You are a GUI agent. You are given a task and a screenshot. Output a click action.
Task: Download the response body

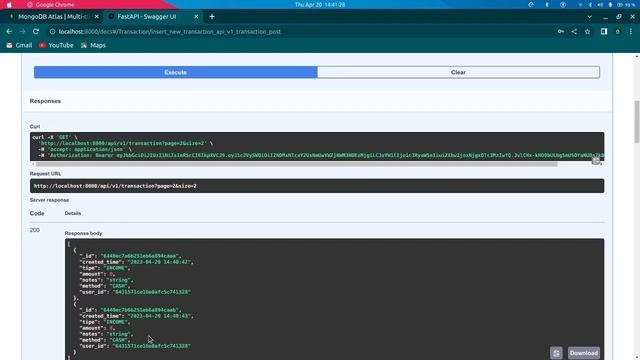[584, 353]
